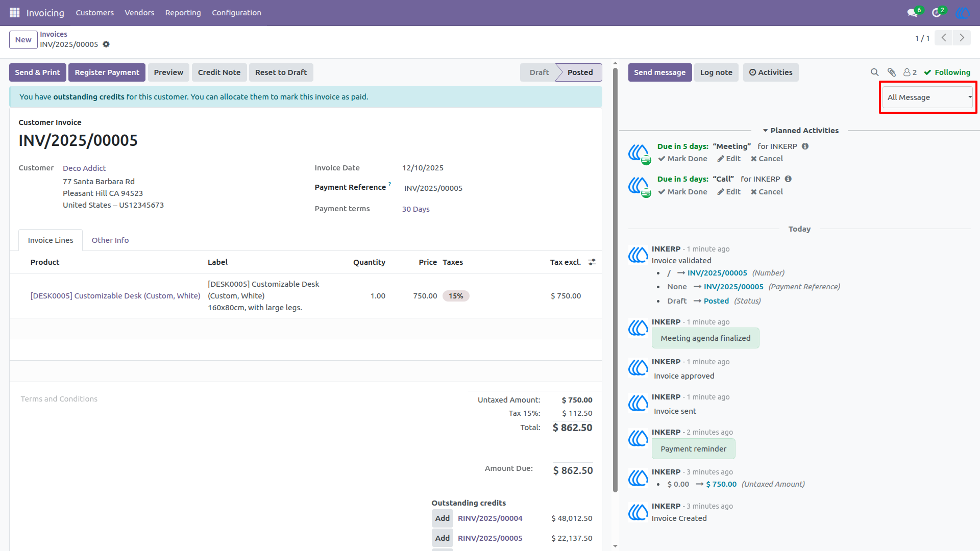Click the Draft status stage
Viewport: 980px width, 551px height.
click(539, 72)
